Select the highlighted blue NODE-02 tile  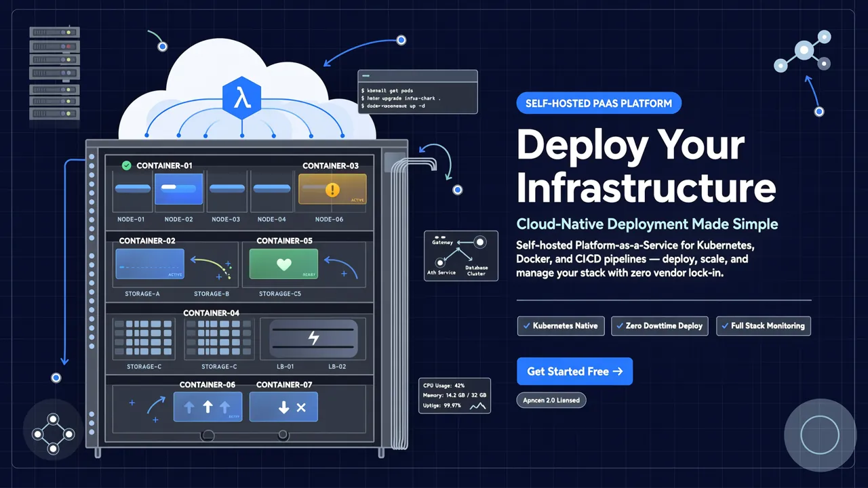click(179, 189)
